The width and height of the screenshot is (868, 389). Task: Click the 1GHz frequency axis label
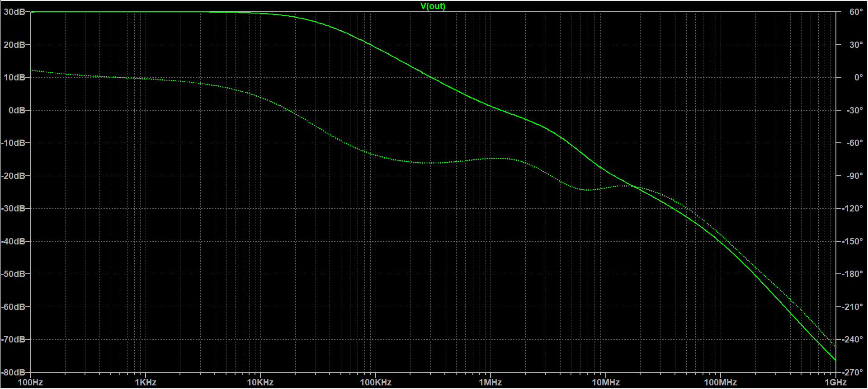[x=835, y=383]
